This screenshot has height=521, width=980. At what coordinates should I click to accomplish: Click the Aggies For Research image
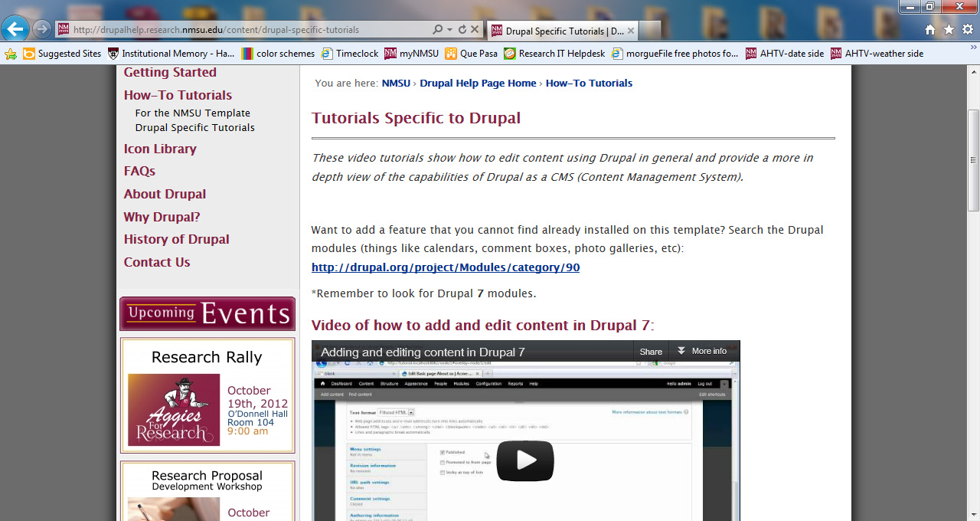point(174,410)
